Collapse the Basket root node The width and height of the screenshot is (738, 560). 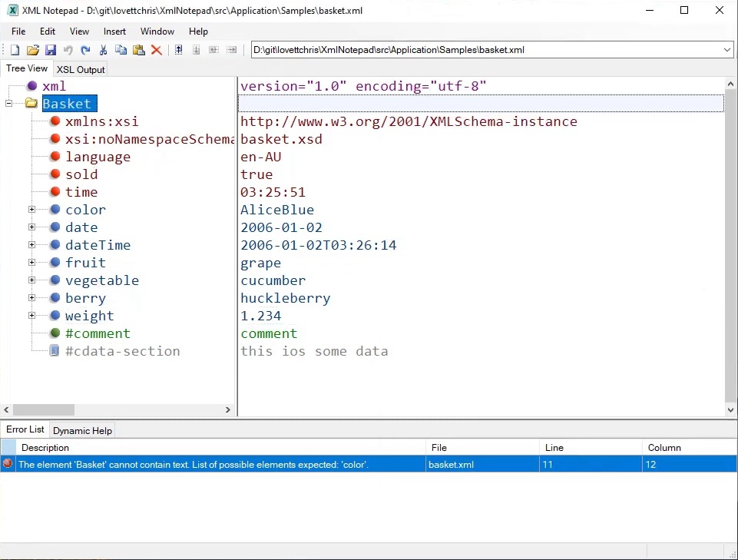point(9,104)
